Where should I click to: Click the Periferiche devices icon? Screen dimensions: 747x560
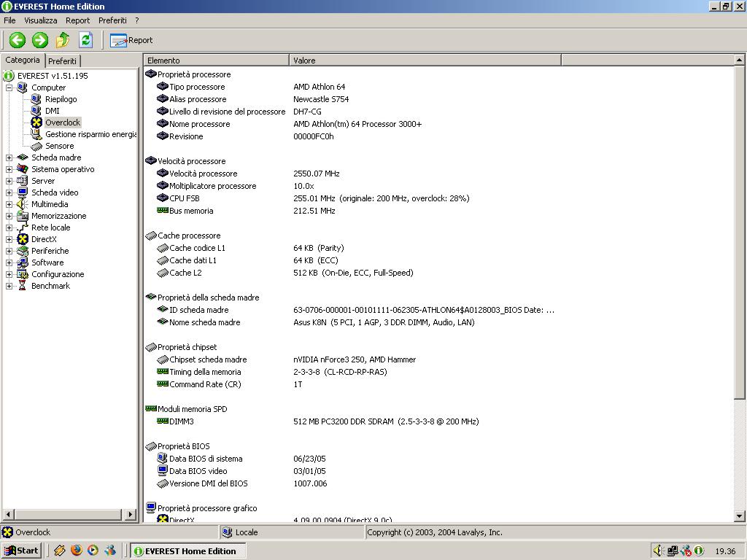[23, 251]
